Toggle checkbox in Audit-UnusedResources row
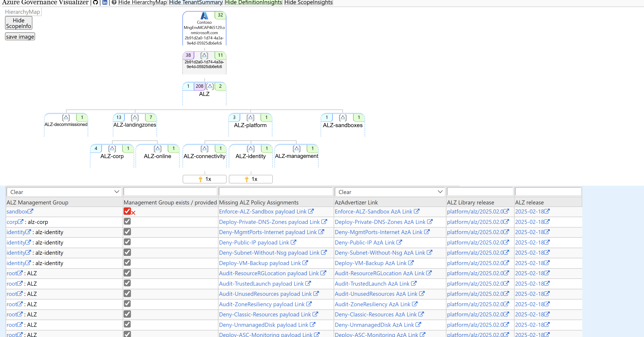The height and width of the screenshot is (337, 644). tap(127, 293)
